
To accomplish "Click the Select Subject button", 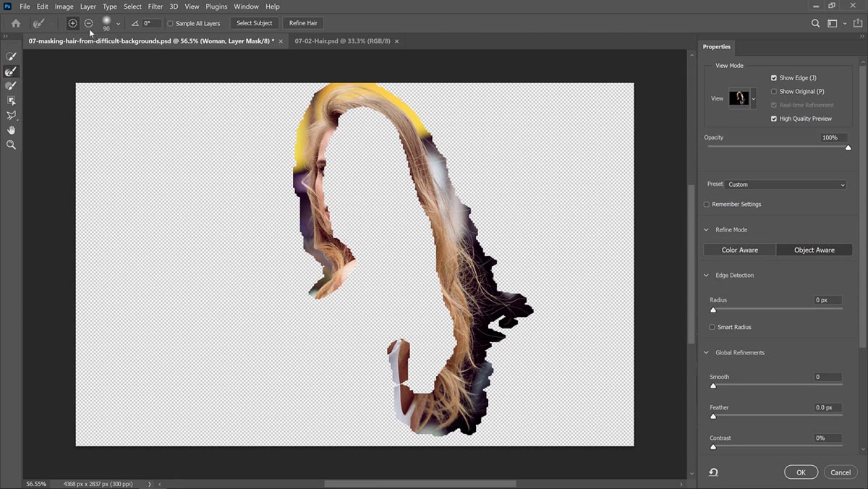I will [x=255, y=23].
